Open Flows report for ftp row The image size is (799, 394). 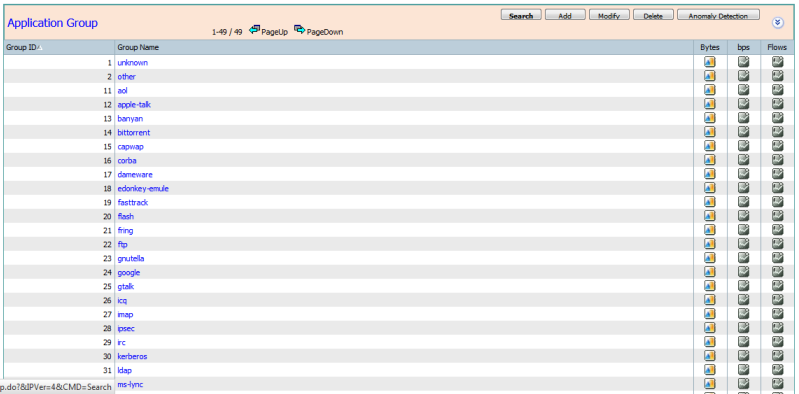click(x=777, y=244)
